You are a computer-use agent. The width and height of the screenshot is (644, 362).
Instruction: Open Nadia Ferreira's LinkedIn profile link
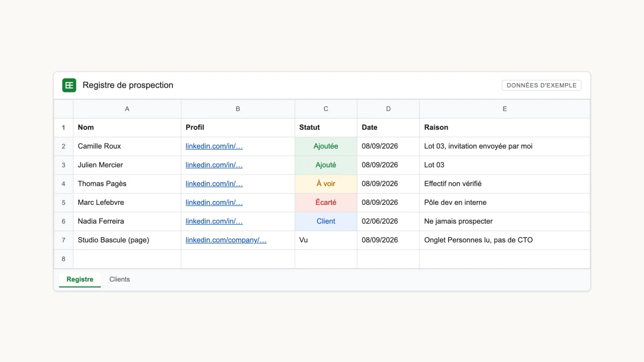click(x=214, y=221)
